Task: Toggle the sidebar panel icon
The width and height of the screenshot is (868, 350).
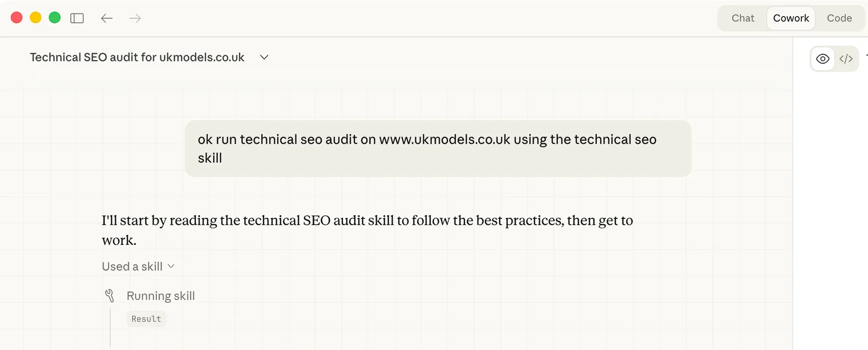Action: (x=77, y=18)
